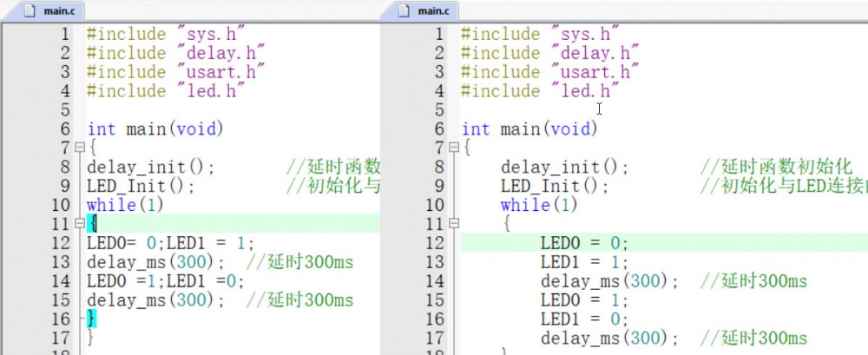This screenshot has width=868, height=355.
Task: Click 'delay_ms(300);' on line 17 right editor
Action: (610, 338)
